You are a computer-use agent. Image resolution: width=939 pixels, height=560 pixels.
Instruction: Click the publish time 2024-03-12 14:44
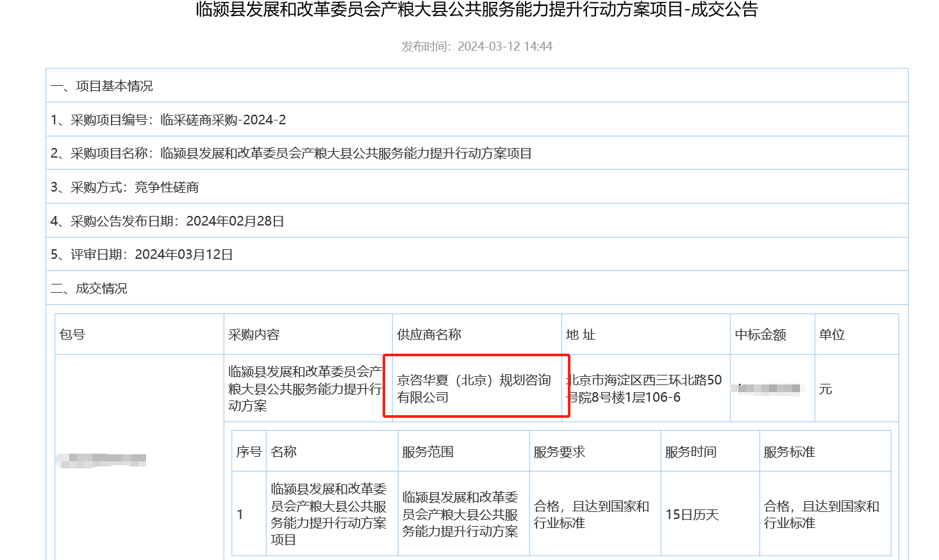[476, 46]
